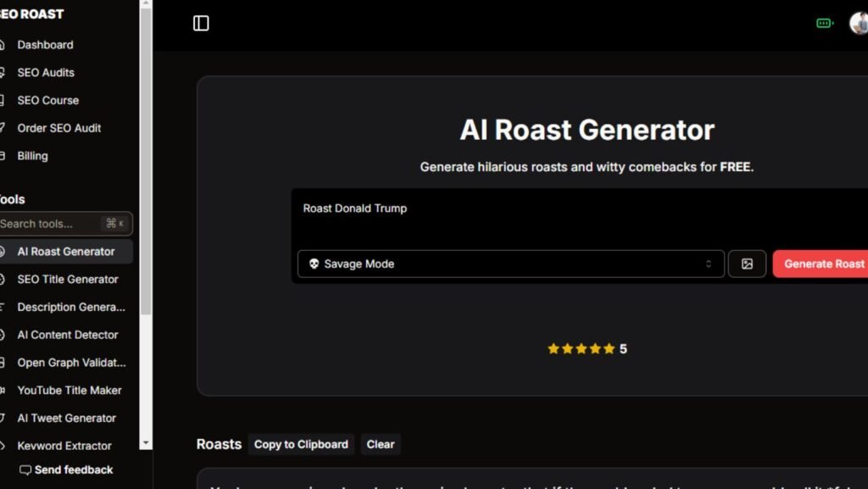Click the Generate Roast button
This screenshot has height=489, width=868.
[x=821, y=264]
